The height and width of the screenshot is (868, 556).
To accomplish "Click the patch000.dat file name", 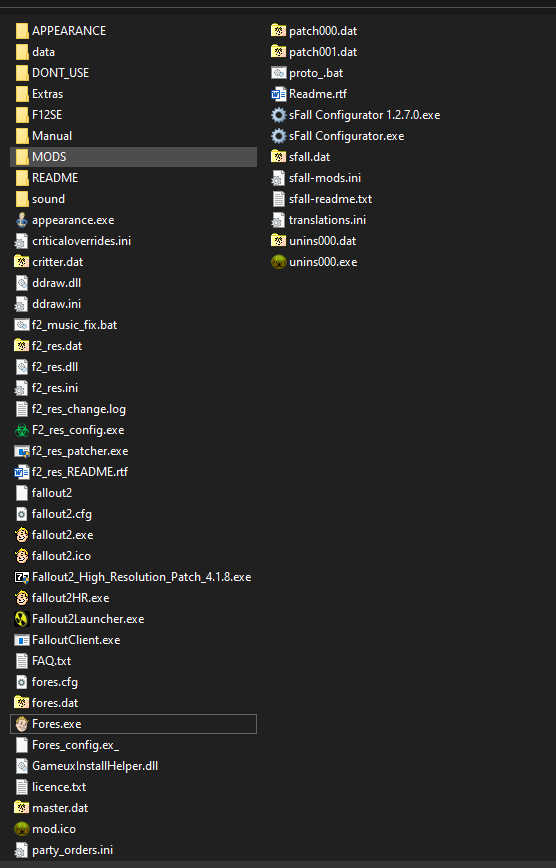I will (x=323, y=31).
